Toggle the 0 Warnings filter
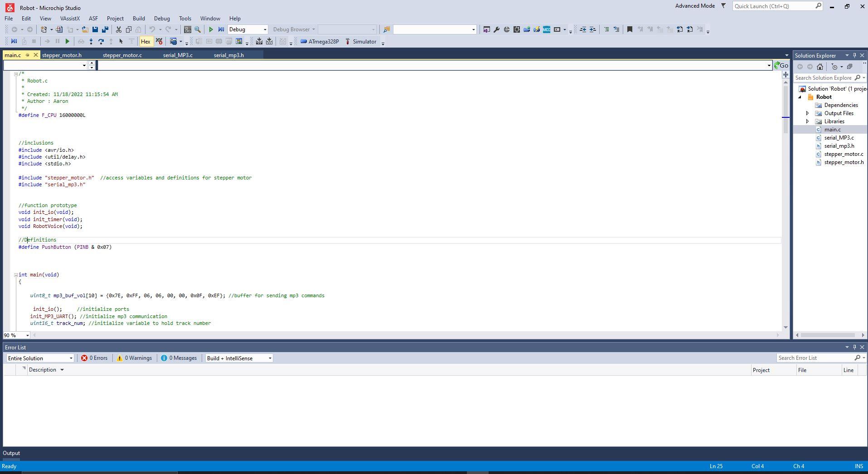The image size is (868, 474). click(134, 358)
